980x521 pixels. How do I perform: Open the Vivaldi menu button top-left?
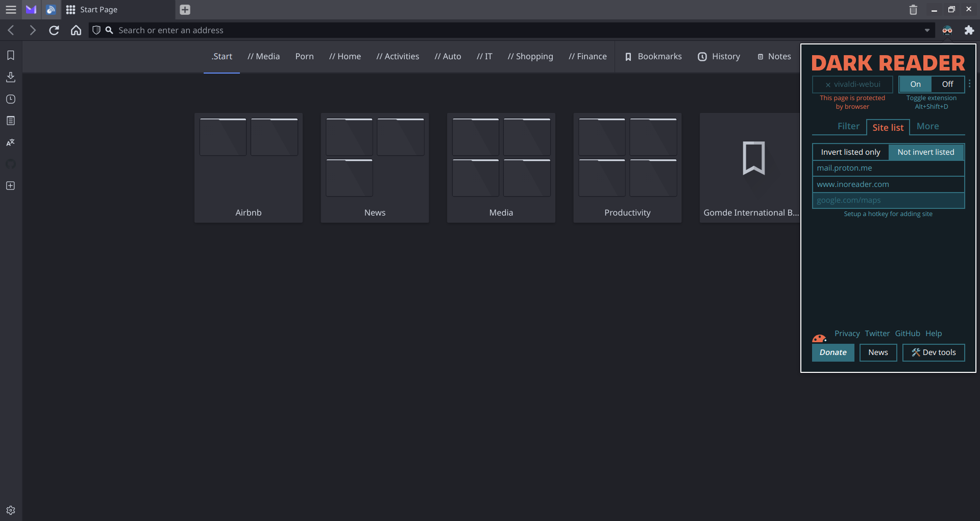(11, 10)
